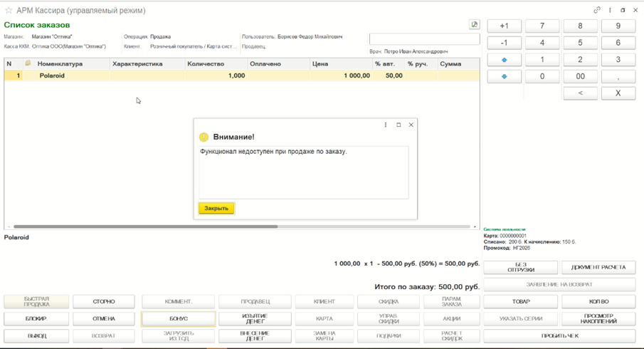Click the Характеристика column header
The image size is (644, 349).
(147, 63)
